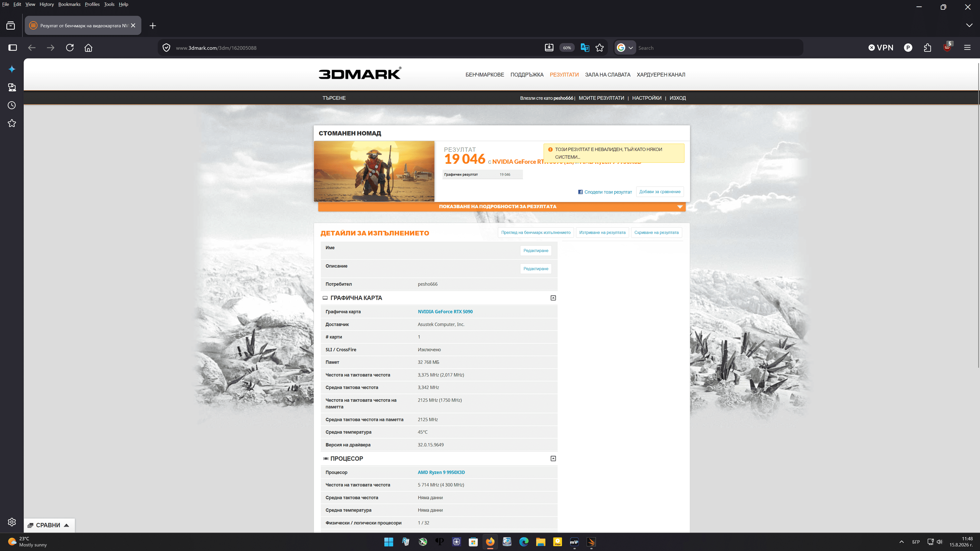980x551 pixels.
Task: Click Скриване на резултата button
Action: [656, 232]
